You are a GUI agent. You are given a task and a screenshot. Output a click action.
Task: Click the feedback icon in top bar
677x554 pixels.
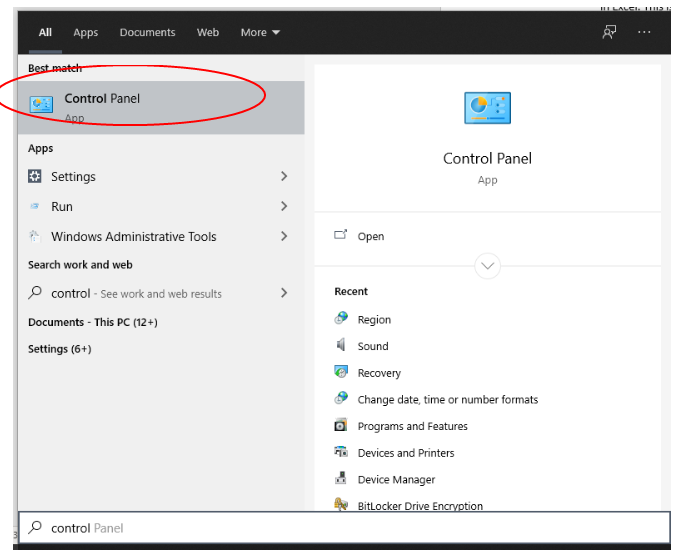point(609,32)
